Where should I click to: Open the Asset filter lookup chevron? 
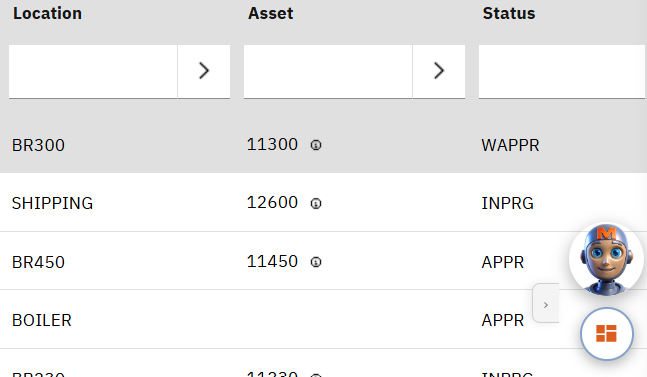point(439,71)
